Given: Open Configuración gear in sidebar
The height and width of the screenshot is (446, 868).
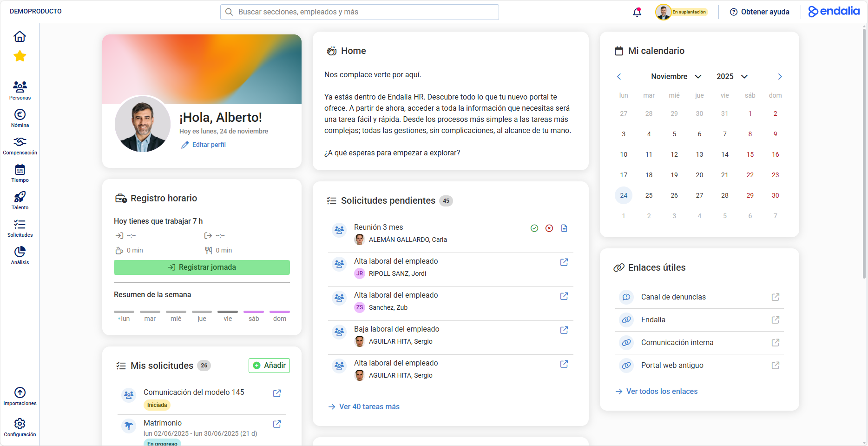Looking at the screenshot, I should tap(20, 427).
